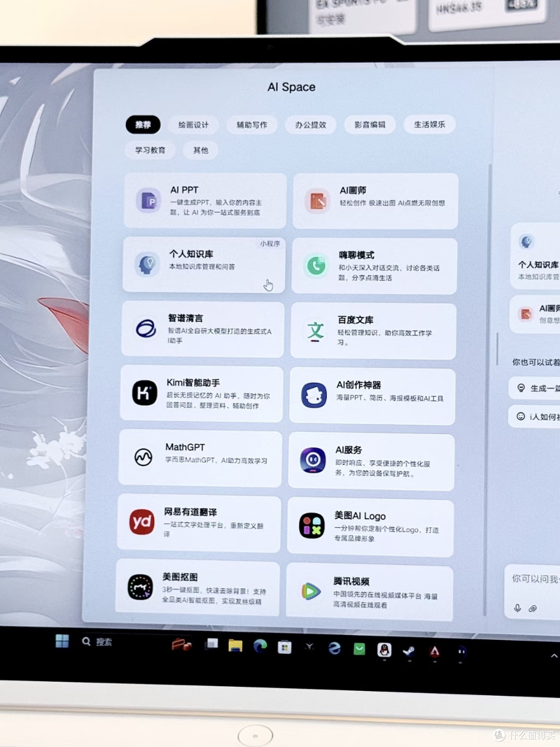
Task: Expand the system tray hidden icons chevron
Action: tap(554, 656)
